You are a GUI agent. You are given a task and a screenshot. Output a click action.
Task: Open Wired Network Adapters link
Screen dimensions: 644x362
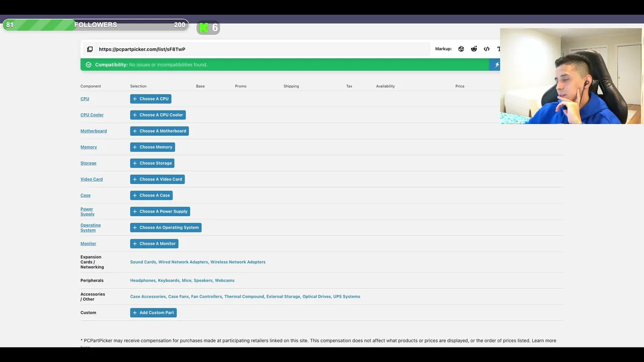[183, 262]
